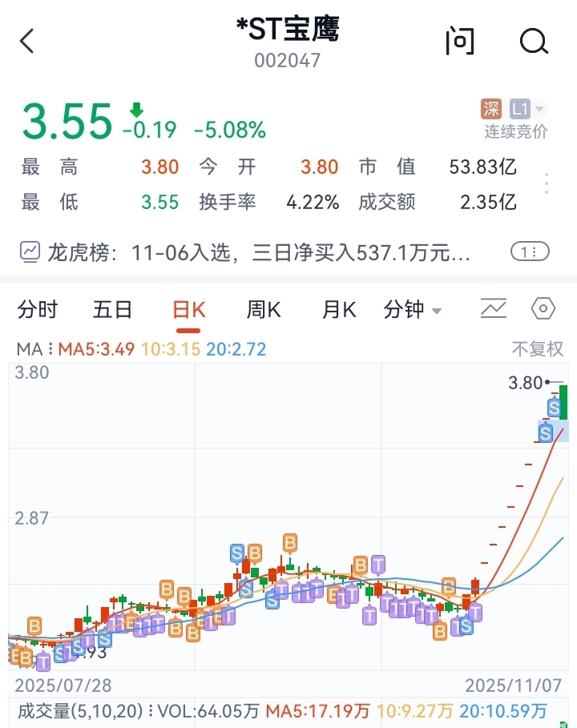577x728 pixels.
Task: Open the three-dot more quote details
Action: tap(547, 183)
